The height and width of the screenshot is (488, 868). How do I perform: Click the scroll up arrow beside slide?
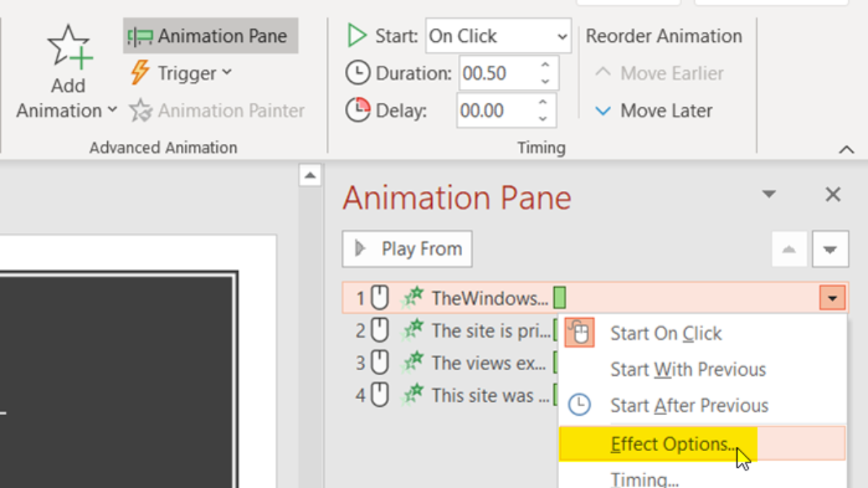tap(310, 175)
